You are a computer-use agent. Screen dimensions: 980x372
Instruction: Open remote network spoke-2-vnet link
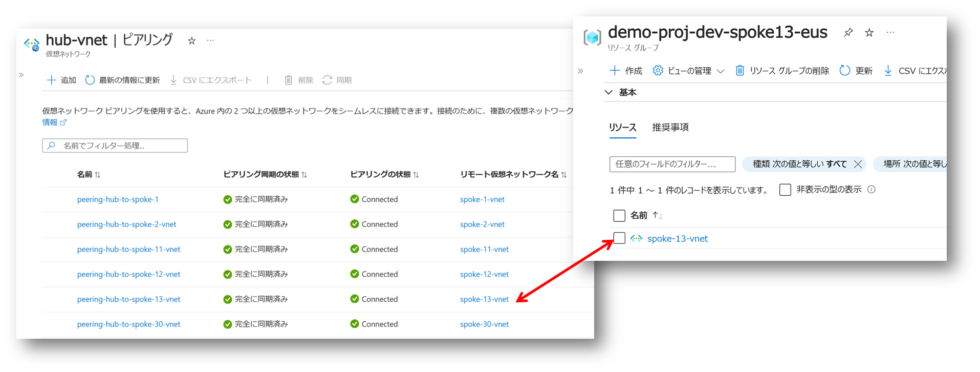[482, 224]
